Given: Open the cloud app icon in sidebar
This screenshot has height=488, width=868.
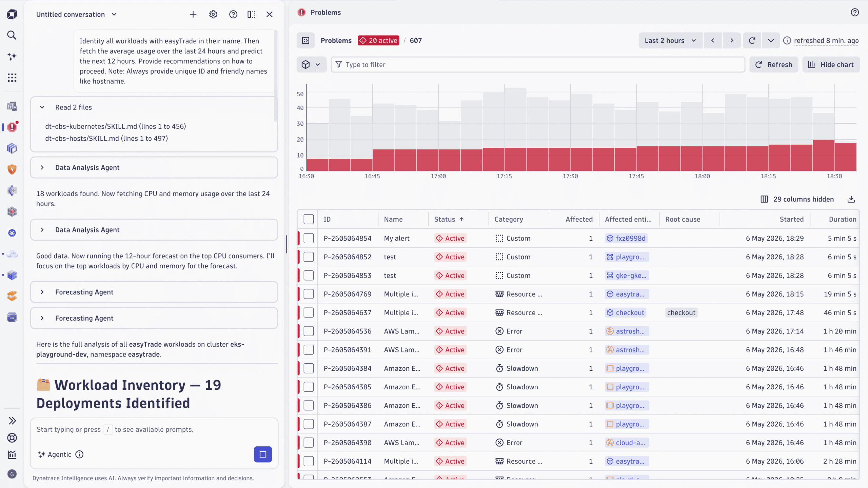Looking at the screenshot, I should click(12, 254).
